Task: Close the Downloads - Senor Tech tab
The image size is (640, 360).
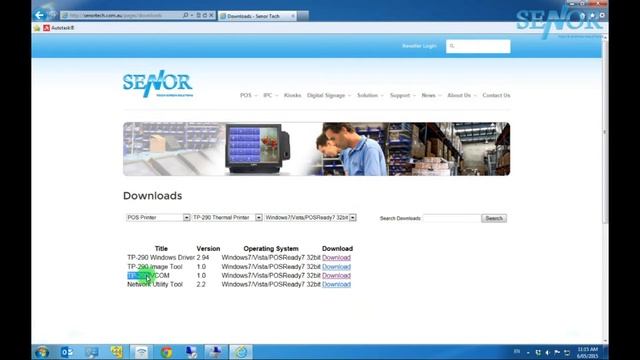Action: coord(293,16)
